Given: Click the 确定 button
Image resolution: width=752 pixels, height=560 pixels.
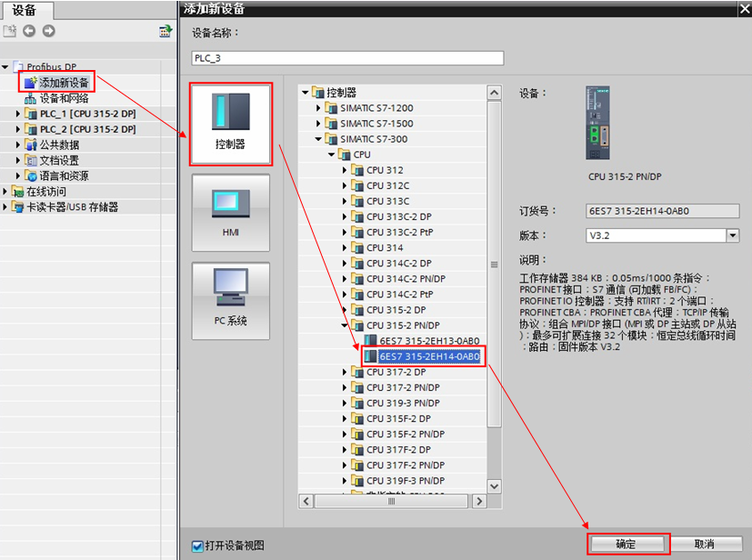Looking at the screenshot, I should 626,544.
